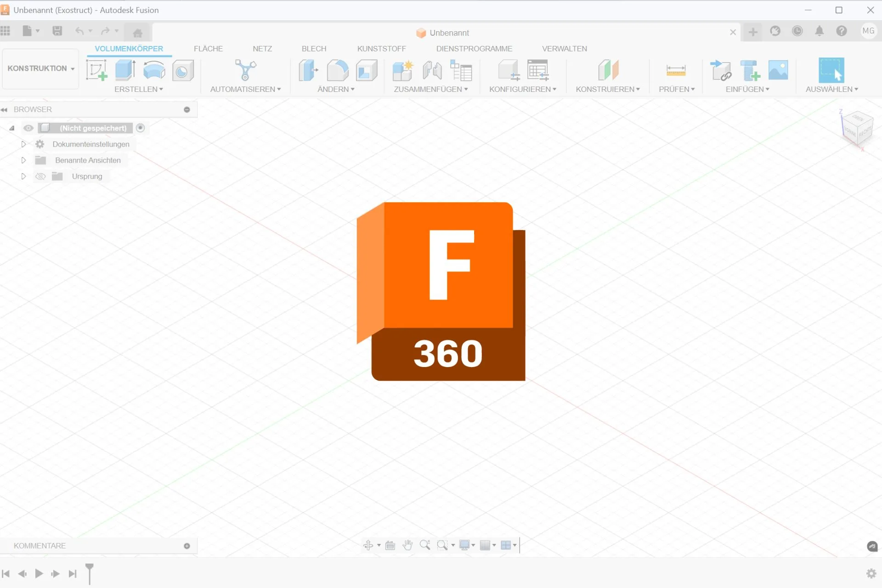Save the document with the disk icon
Screen dimensions: 882x588
point(57,31)
